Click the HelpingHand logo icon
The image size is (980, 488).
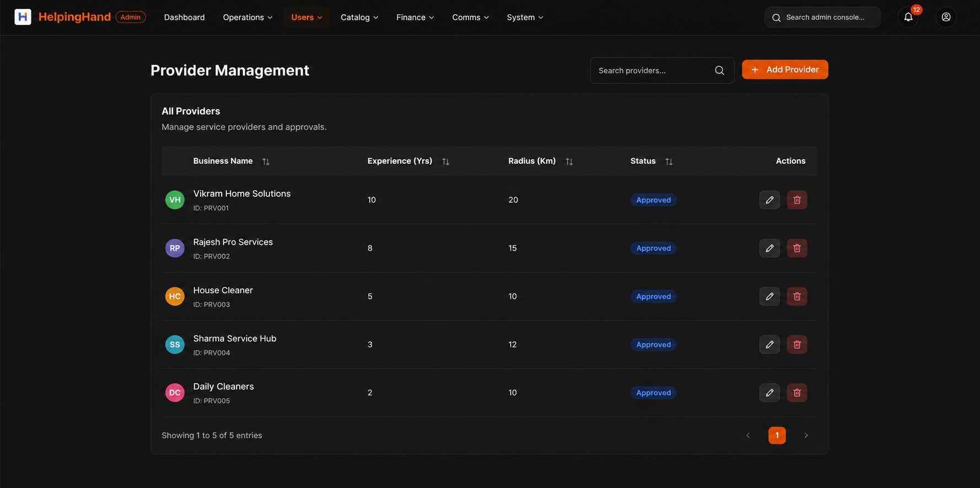coord(23,17)
